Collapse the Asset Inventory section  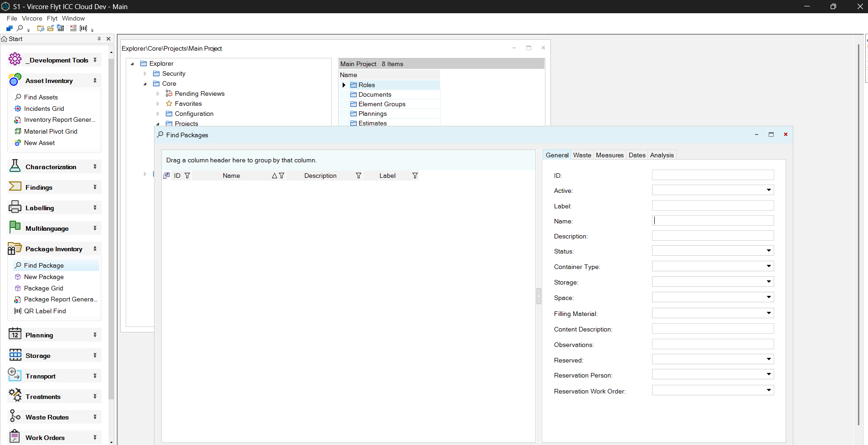point(95,81)
